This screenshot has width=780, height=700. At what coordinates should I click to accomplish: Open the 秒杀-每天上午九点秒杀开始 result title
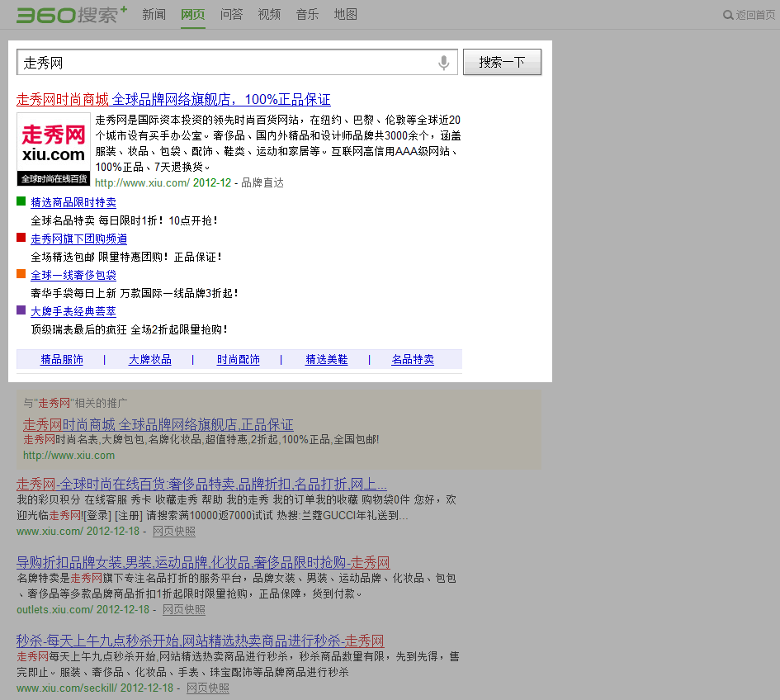[201, 641]
